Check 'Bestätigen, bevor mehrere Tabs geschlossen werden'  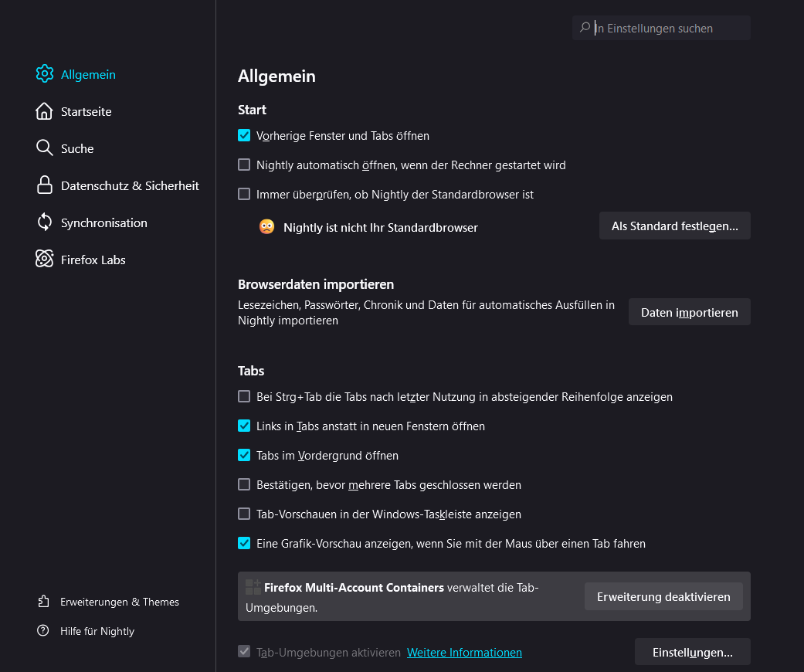click(244, 485)
